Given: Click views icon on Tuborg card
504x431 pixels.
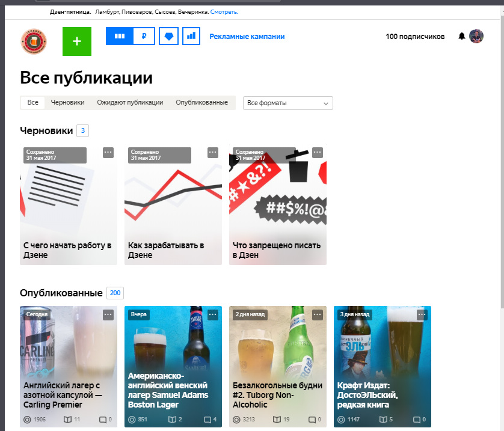Looking at the screenshot, I should (x=236, y=420).
